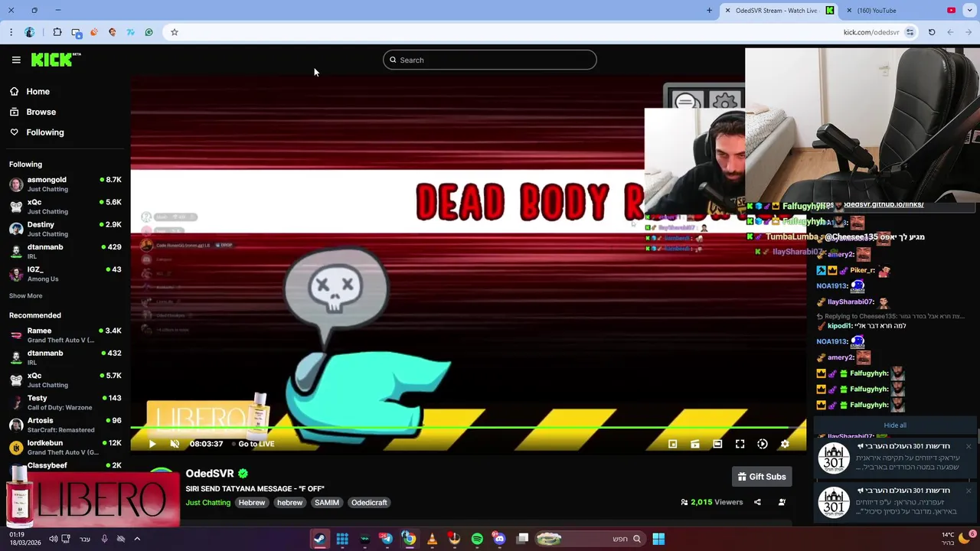The width and height of the screenshot is (980, 551).
Task: Open the video player settings gear
Action: coord(785,444)
